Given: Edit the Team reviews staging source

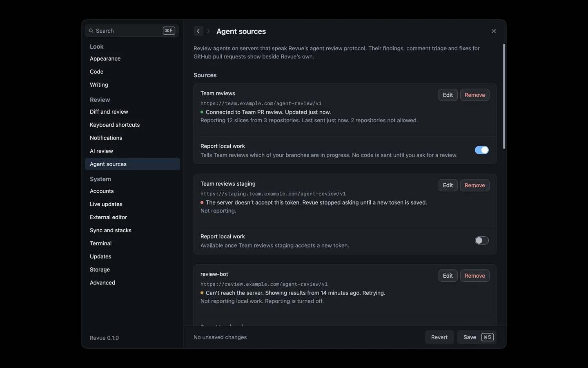Looking at the screenshot, I should click(x=448, y=185).
